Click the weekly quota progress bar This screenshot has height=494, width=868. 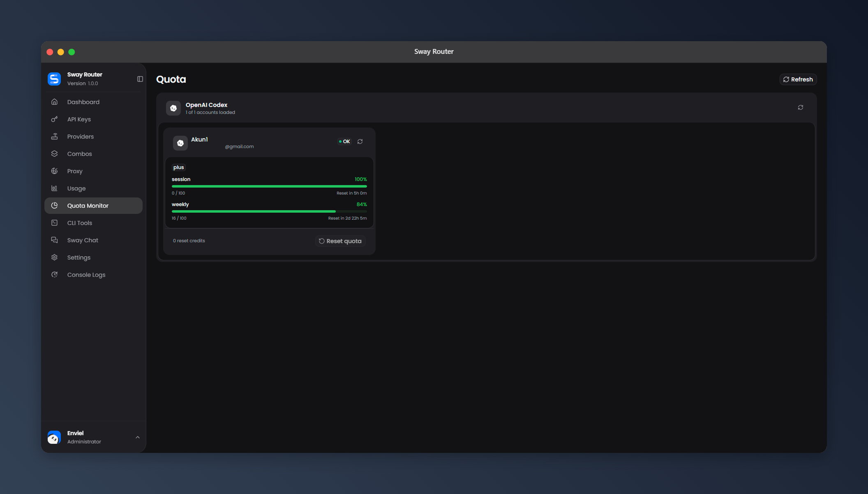tap(269, 211)
